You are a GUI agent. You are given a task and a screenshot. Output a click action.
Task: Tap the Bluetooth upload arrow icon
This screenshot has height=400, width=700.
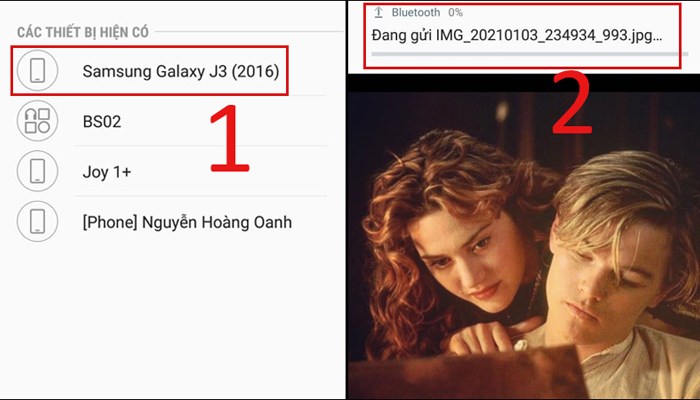coord(379,12)
